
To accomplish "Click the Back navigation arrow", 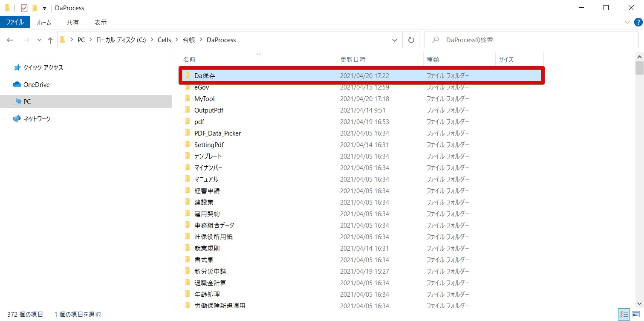I will click(10, 40).
